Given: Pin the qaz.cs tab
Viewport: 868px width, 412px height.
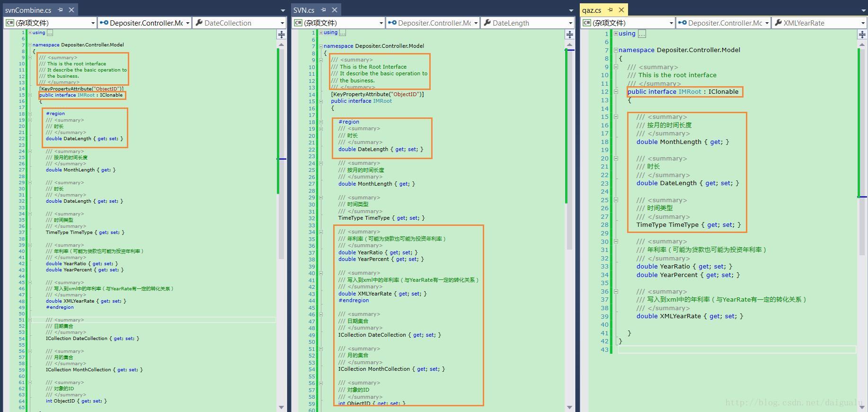Looking at the screenshot, I should (x=611, y=10).
